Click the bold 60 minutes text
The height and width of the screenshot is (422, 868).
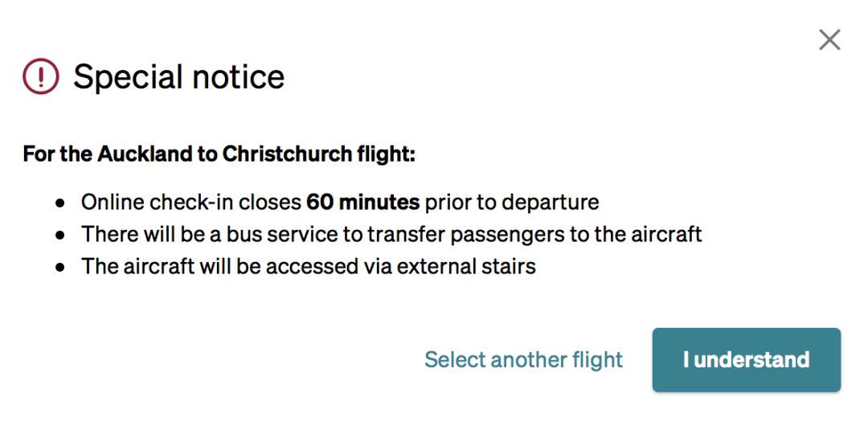tap(363, 202)
